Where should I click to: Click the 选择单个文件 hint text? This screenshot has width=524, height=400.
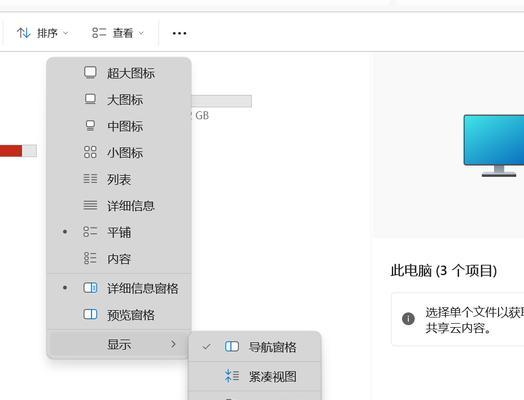tap(475, 320)
